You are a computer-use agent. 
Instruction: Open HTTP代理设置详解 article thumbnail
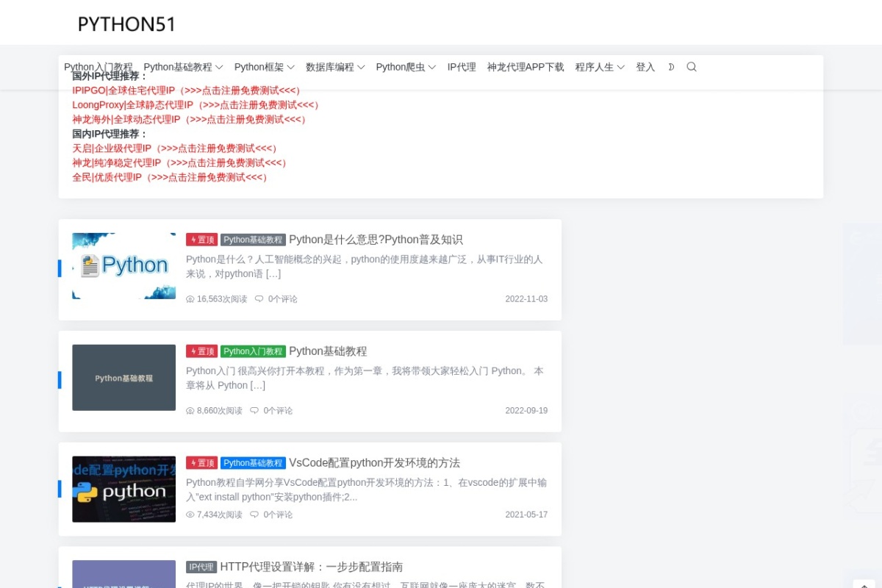tap(123, 574)
